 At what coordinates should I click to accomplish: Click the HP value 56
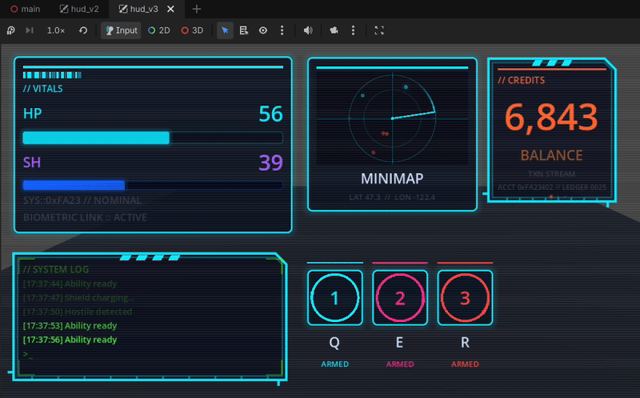271,114
